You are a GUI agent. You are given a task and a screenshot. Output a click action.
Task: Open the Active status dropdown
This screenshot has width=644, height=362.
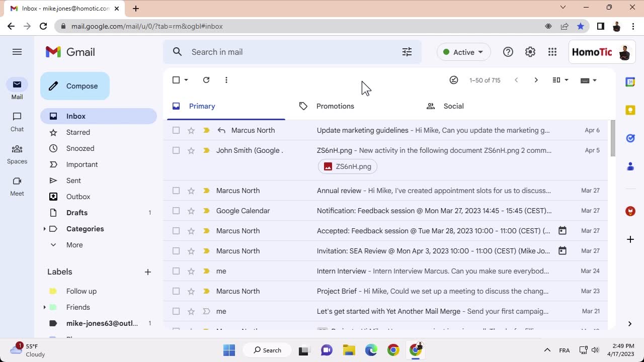(463, 52)
